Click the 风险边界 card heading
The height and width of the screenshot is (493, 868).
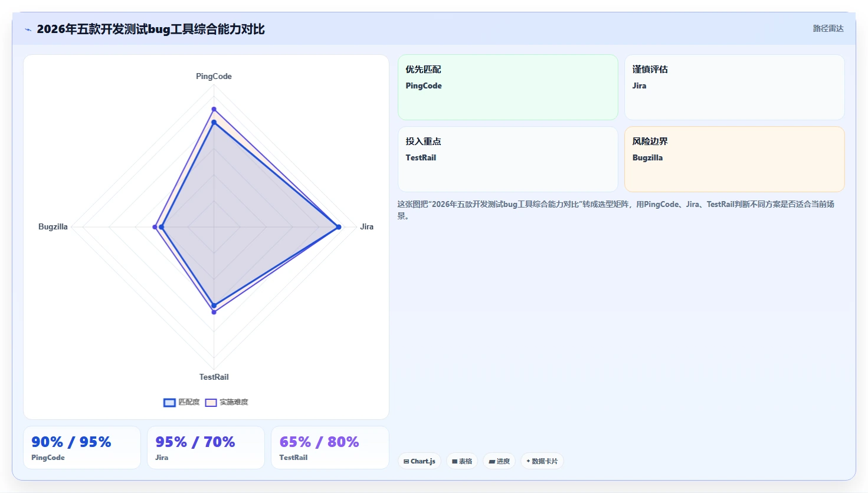pyautogui.click(x=650, y=141)
